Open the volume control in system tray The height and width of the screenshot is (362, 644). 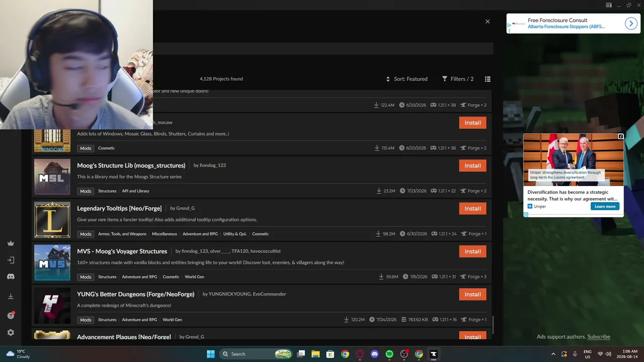[x=609, y=354]
